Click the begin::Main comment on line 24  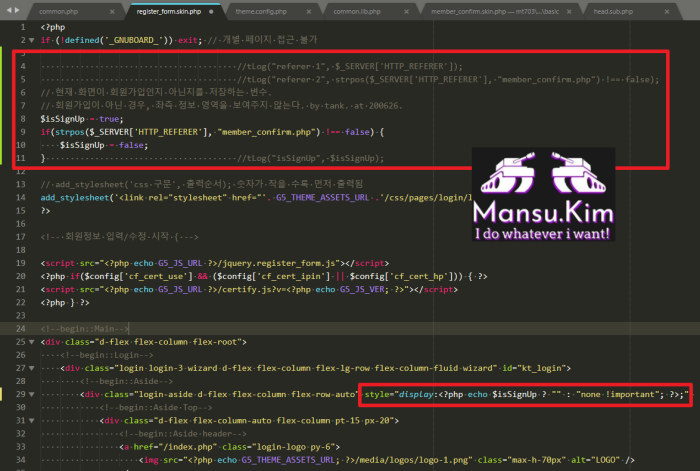84,329
